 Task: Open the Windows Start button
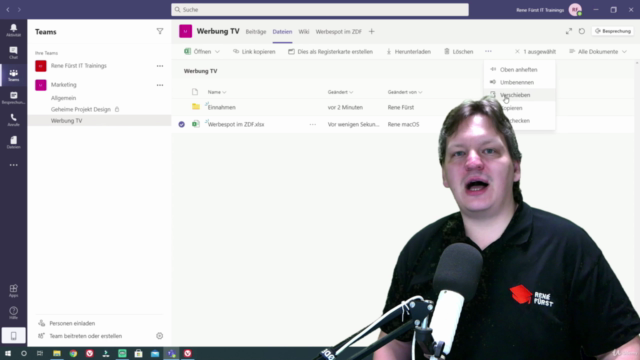pyautogui.click(x=8, y=353)
